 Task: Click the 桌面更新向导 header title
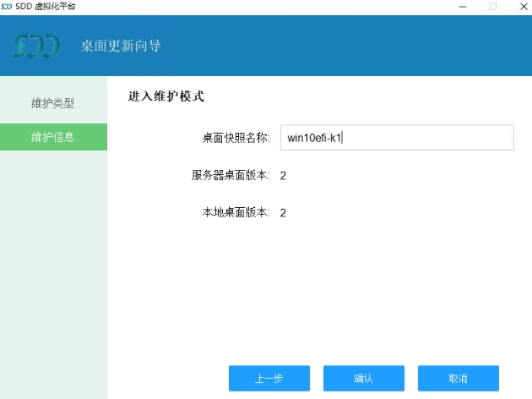pyautogui.click(x=121, y=46)
